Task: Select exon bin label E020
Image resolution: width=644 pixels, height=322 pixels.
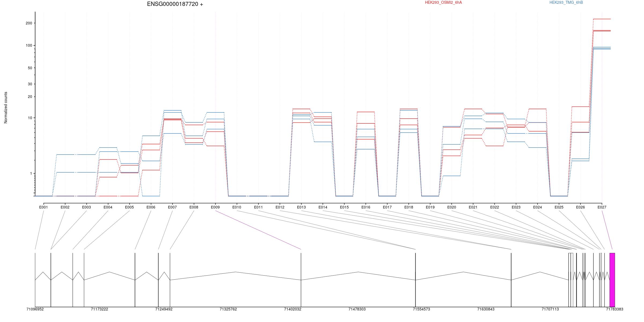Action: 452,207
